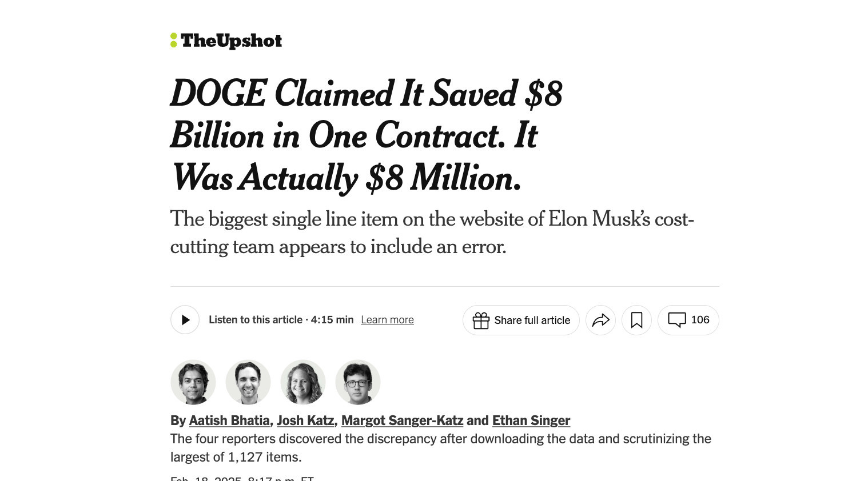Open the 106 comments
868x481 pixels.
688,320
